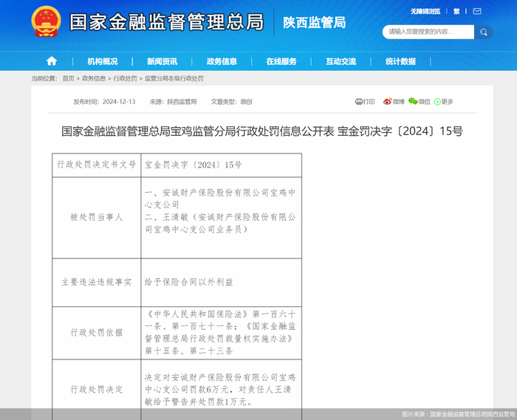The image size is (517, 420).
Task: Click the penalized party names cell
Action: [222, 218]
